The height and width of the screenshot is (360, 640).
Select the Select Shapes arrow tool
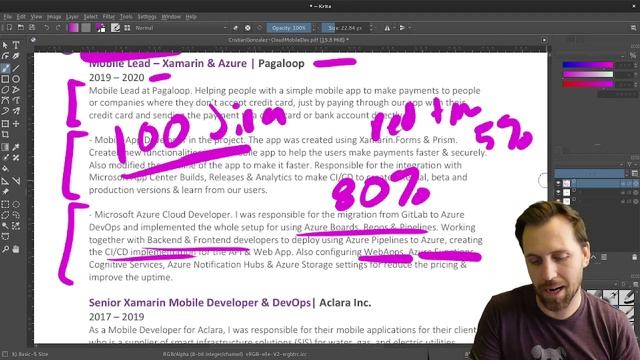pyautogui.click(x=5, y=45)
